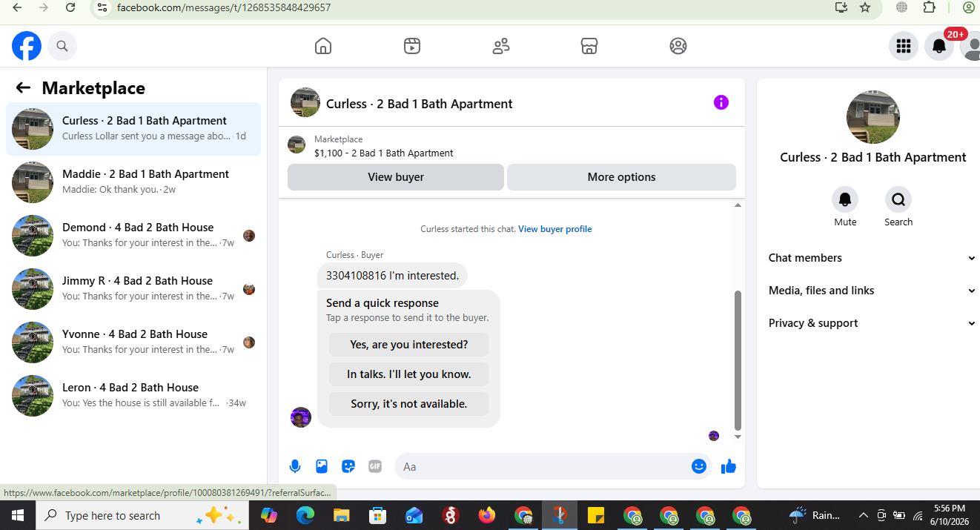Open Yvonne 4 Bad 2 Bath conversation
Image resolution: width=980 pixels, height=530 pixels.
tap(133, 342)
